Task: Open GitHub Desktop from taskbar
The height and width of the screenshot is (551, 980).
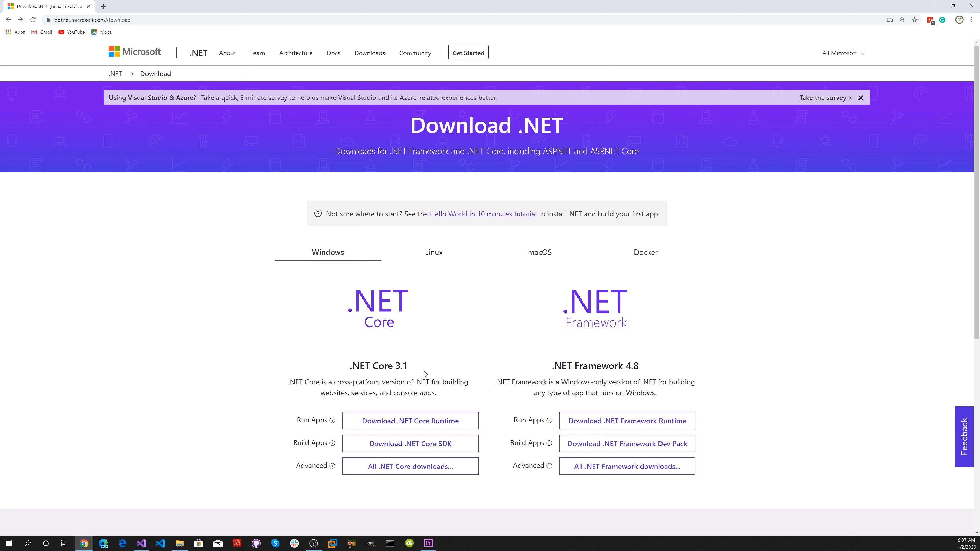Action: pyautogui.click(x=256, y=543)
